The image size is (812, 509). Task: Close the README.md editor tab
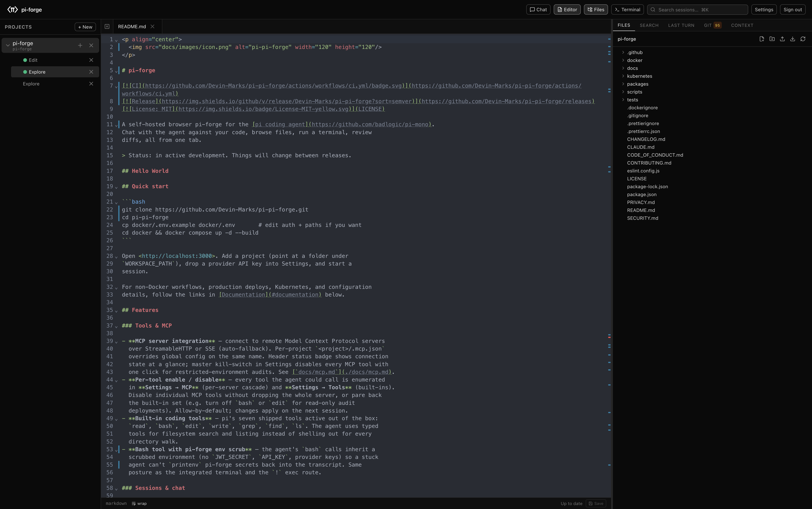point(152,27)
